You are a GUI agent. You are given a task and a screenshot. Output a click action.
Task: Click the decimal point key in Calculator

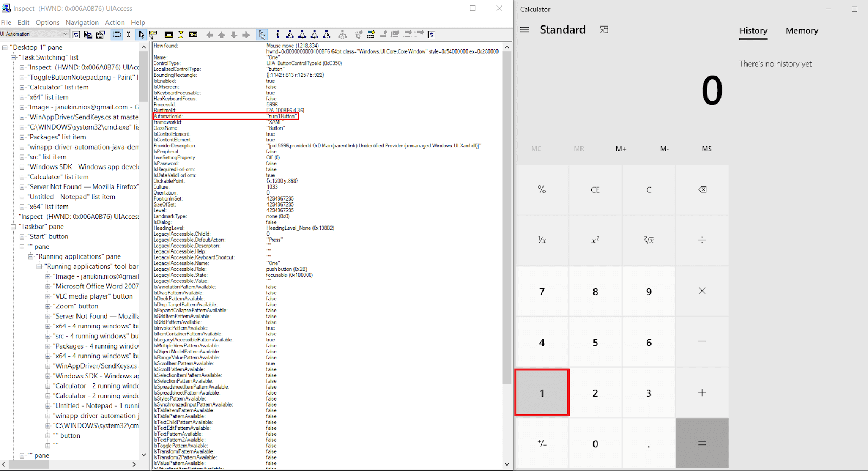(649, 443)
